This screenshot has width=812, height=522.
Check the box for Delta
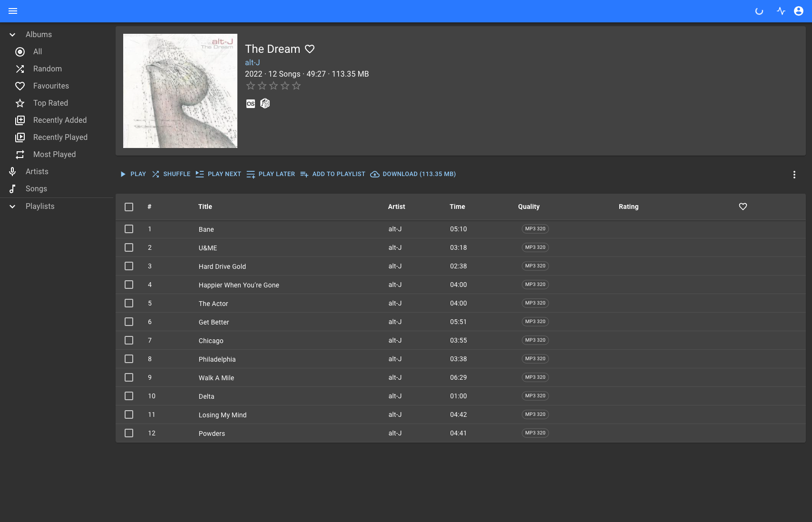[129, 396]
